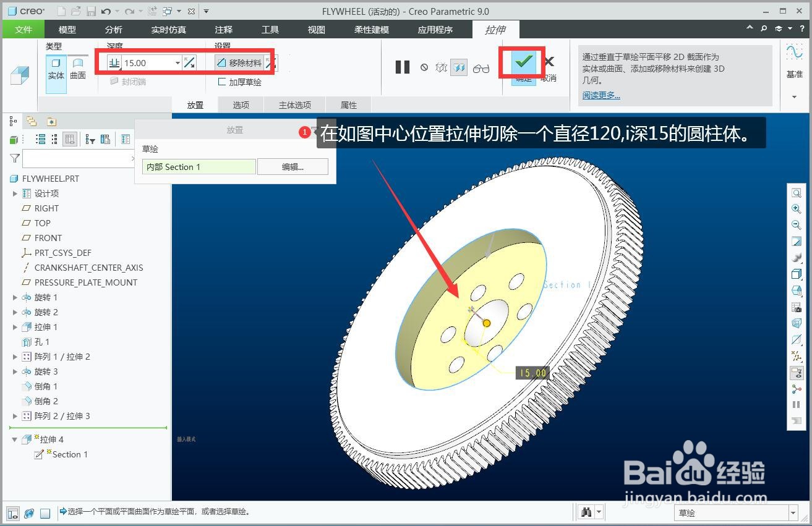Follow the 阅读更多... read more link
The width and height of the screenshot is (812, 526).
[x=601, y=95]
